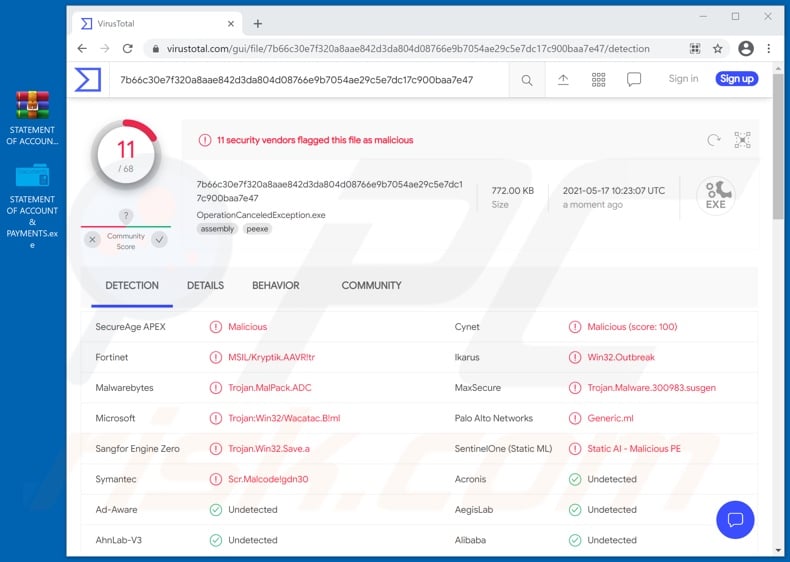Select STATEMENT OF ACCOUNT & PAYMENTS.exe desktop icon

tap(32, 206)
